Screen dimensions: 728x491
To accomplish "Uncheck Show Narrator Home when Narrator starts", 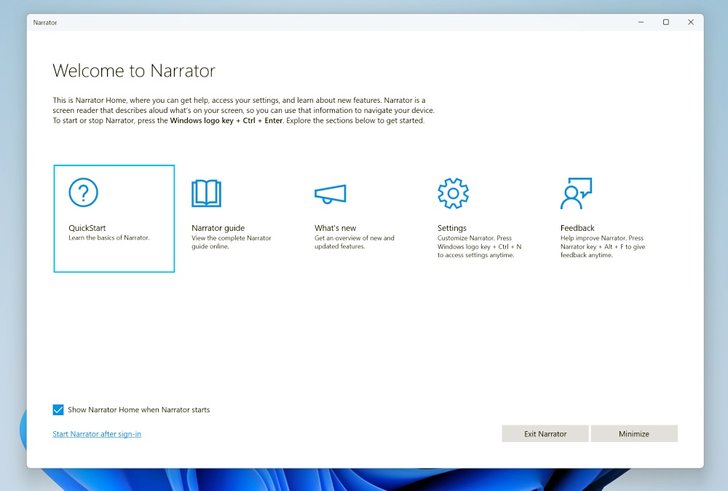I will pyautogui.click(x=58, y=410).
